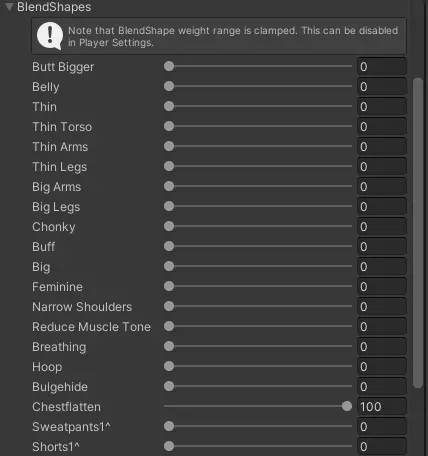Click the Belly value input field
Image resolution: width=428 pixels, height=456 pixels.
pos(382,87)
